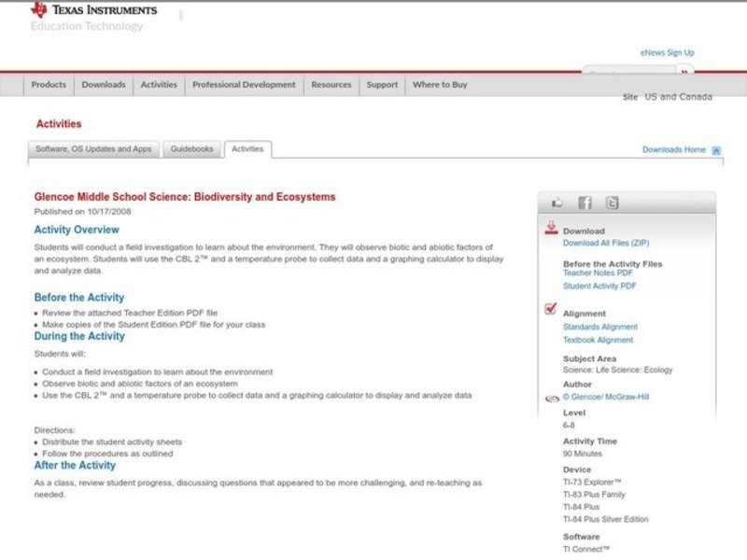Click the search submit arrow button
The width and height of the screenshot is (747, 560).
(x=684, y=72)
